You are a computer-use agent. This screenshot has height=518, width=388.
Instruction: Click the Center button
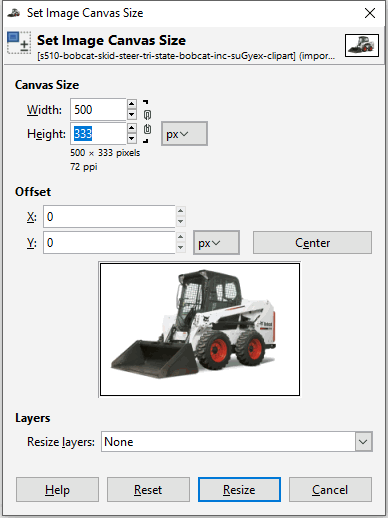click(x=312, y=243)
